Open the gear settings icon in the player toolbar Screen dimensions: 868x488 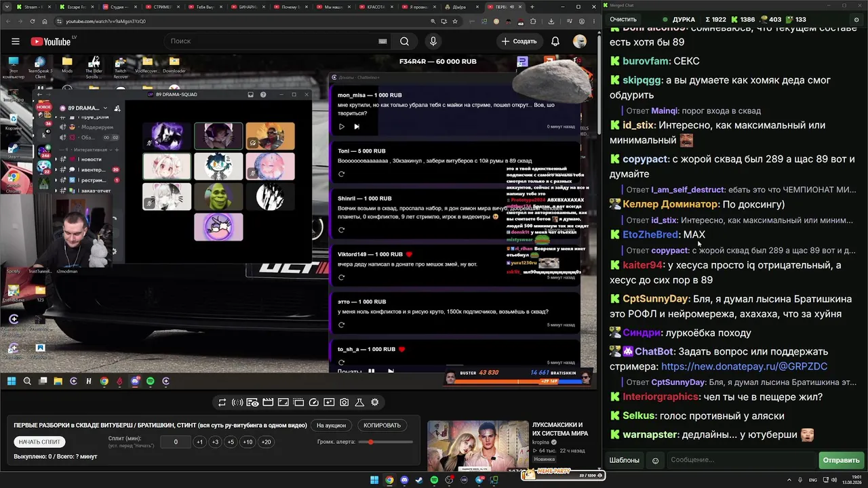click(375, 403)
